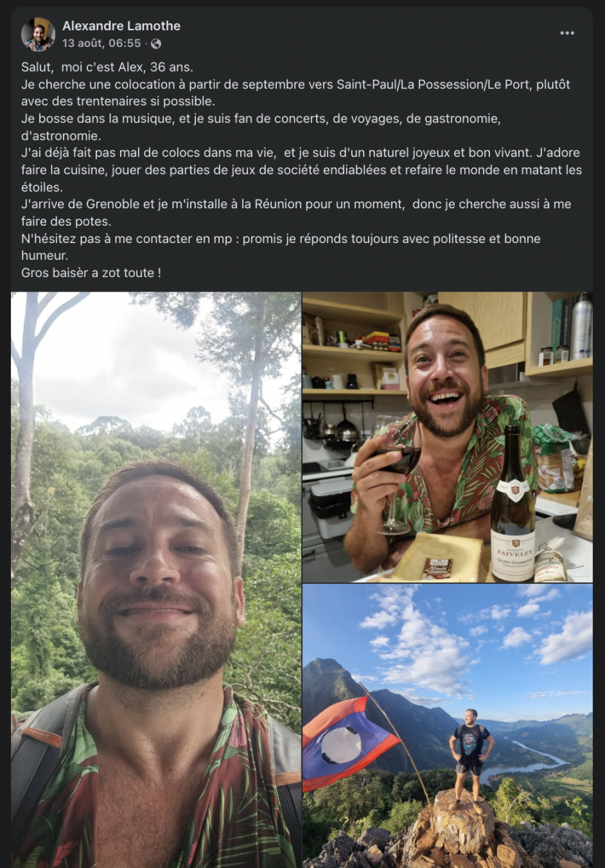Open the post timestamp 13 août, 06:55
This screenshot has height=868, width=605.
(102, 43)
